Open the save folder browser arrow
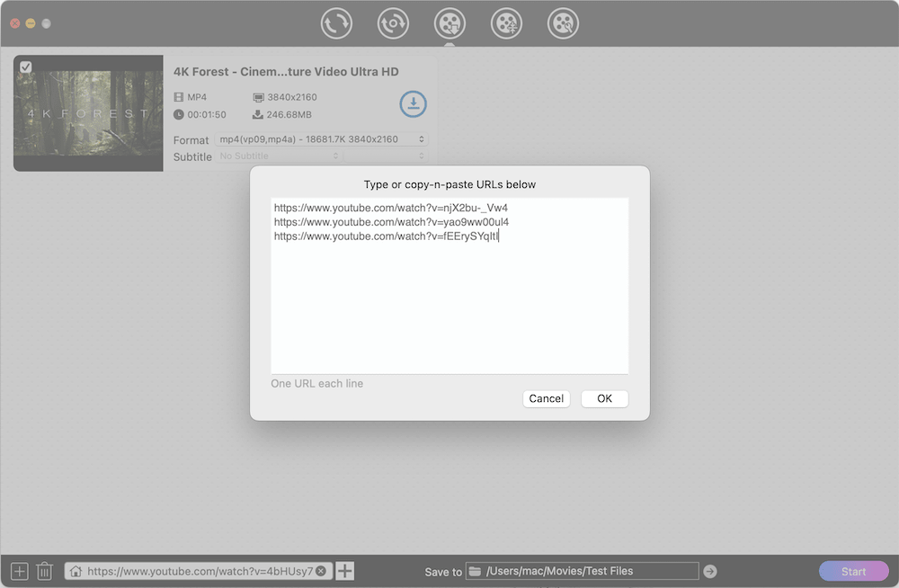Viewport: 899px width, 588px height. 709,570
